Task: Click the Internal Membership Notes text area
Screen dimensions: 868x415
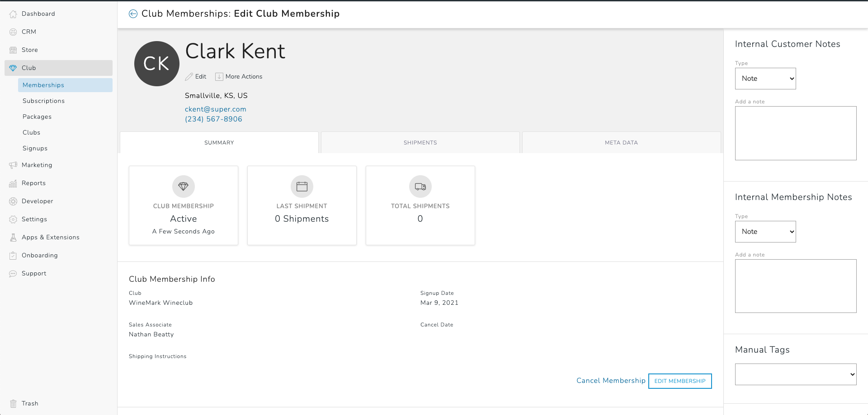Action: (796, 286)
